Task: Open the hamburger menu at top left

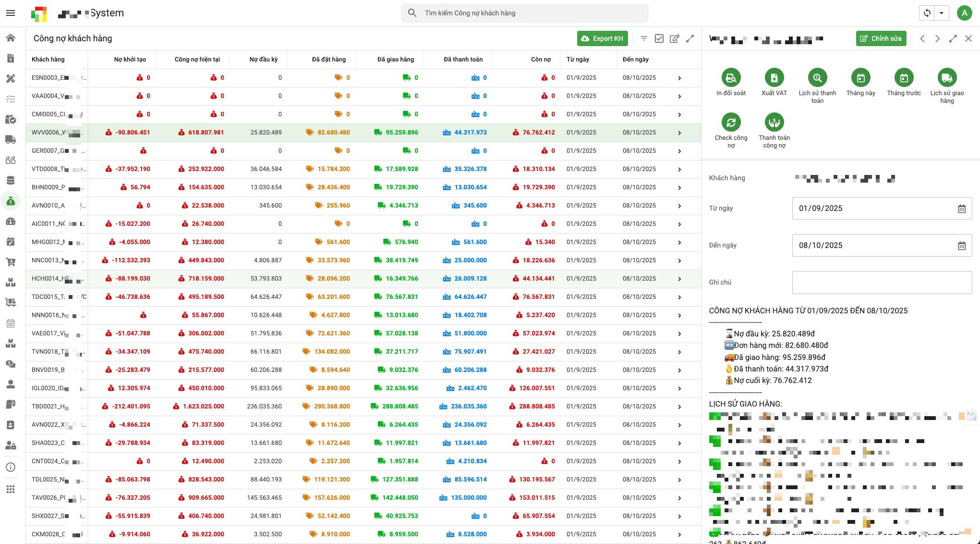Action: pos(11,13)
